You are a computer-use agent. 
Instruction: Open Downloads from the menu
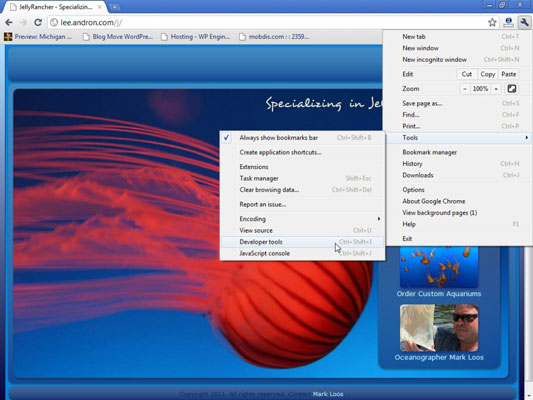tap(459, 175)
